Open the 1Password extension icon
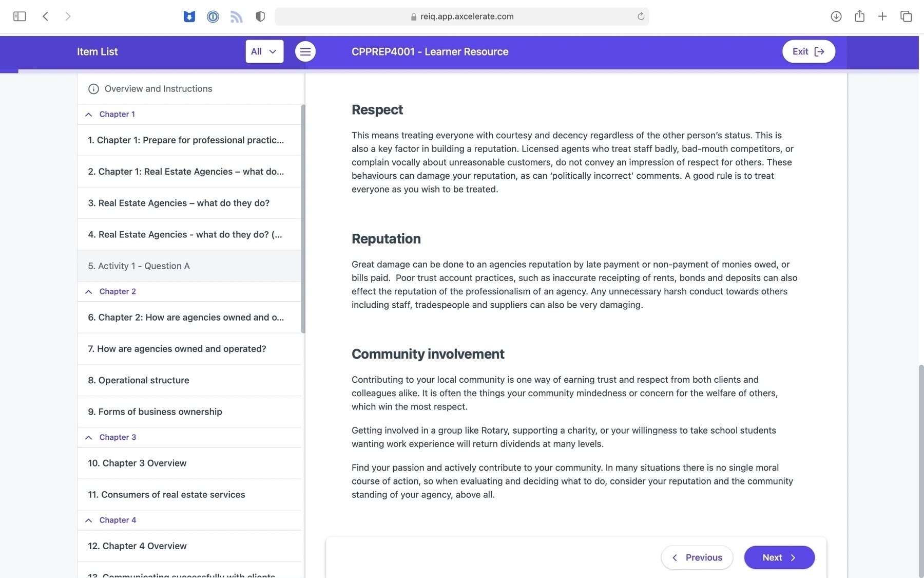This screenshot has height=578, width=924. [x=213, y=16]
